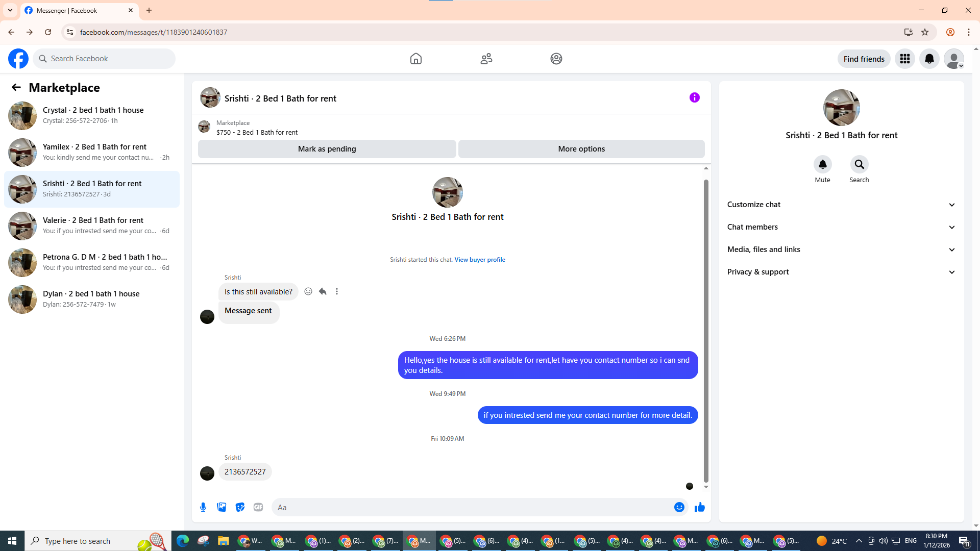This screenshot has height=551, width=980.
Task: Send a thumbs-up like
Action: click(x=699, y=507)
